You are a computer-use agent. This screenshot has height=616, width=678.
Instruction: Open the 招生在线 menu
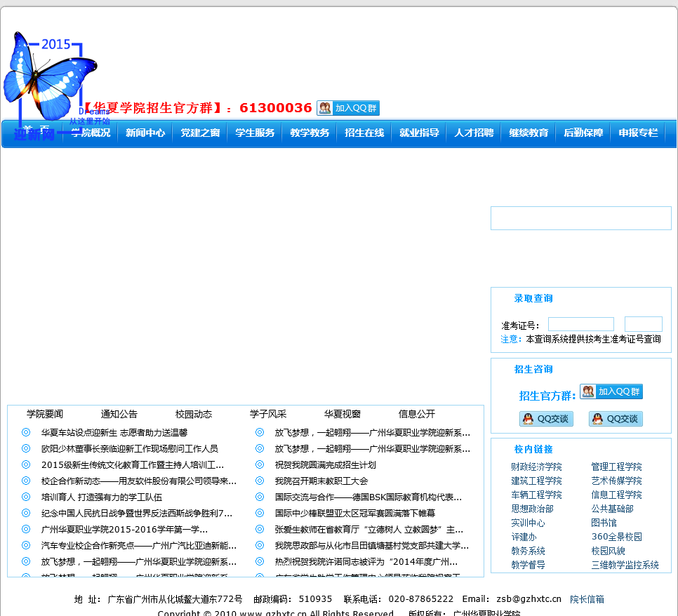(x=364, y=133)
